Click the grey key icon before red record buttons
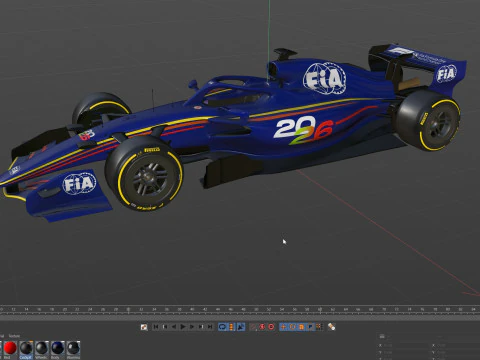Viewport: 480px width, 360px height. click(x=253, y=327)
